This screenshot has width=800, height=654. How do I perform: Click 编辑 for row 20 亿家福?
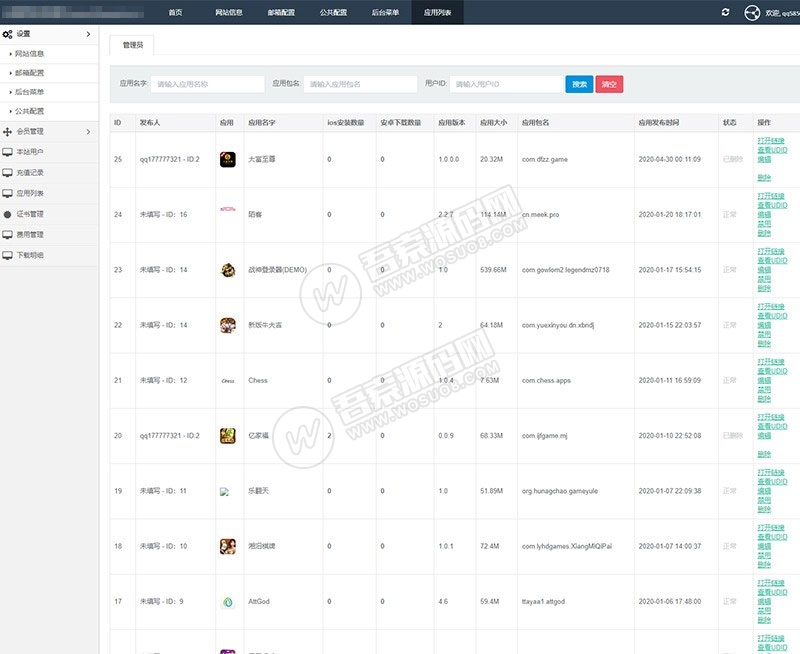tap(764, 436)
